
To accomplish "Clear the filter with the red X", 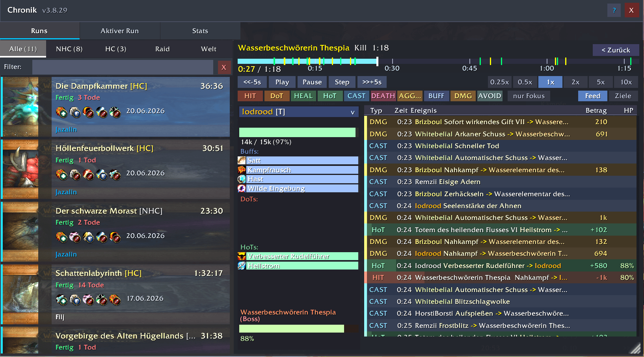I will (224, 67).
